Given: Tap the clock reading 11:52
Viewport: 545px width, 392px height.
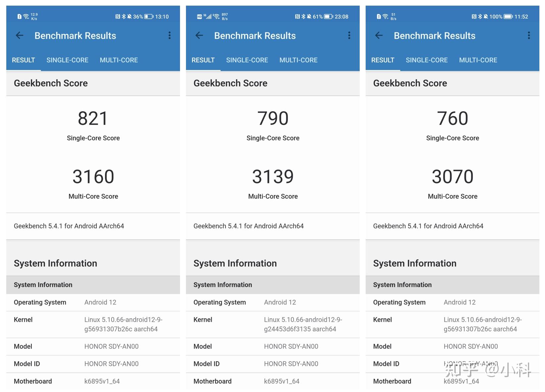Looking at the screenshot, I should click(x=521, y=17).
